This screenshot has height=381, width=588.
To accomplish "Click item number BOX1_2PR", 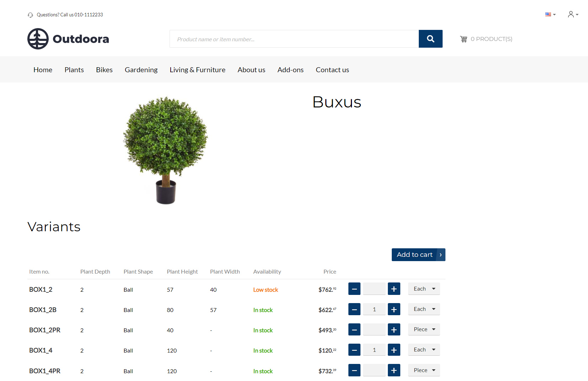I will pyautogui.click(x=45, y=330).
